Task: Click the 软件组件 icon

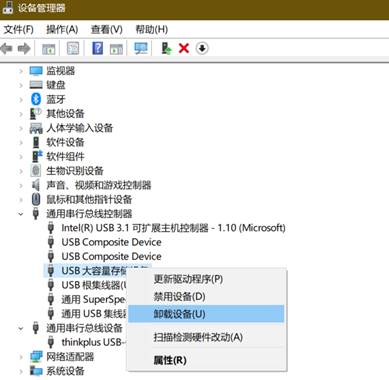Action: pos(37,157)
